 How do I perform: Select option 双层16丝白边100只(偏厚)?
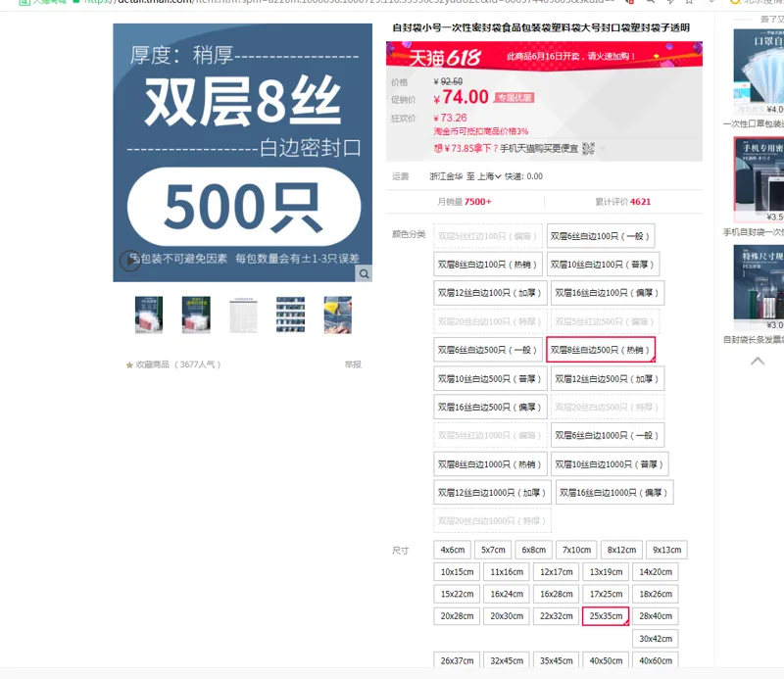608,293
